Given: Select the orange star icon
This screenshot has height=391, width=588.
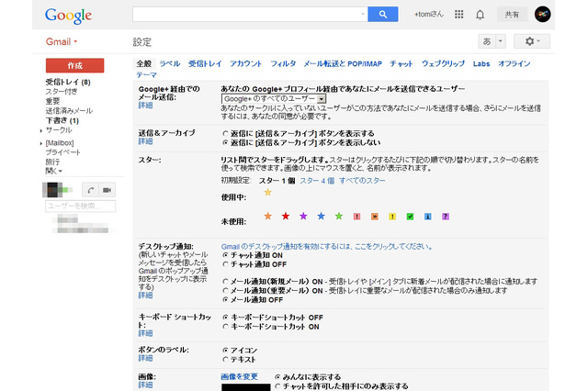Looking at the screenshot, I should [x=267, y=216].
